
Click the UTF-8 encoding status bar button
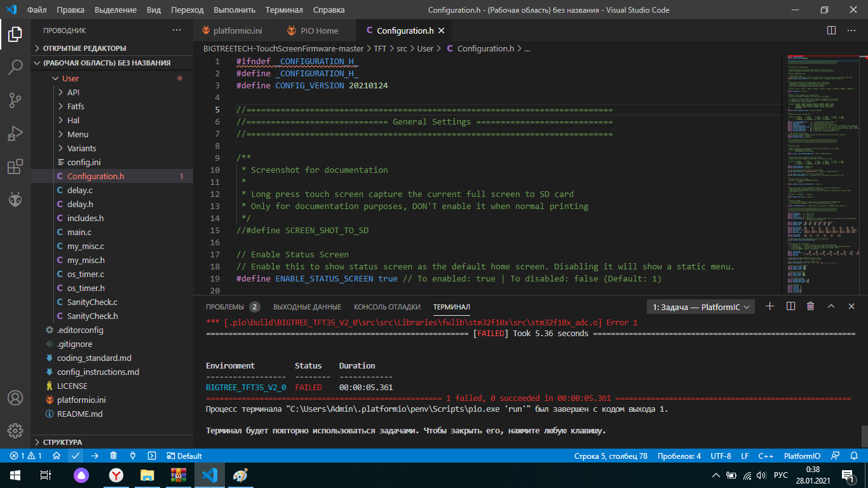(x=721, y=456)
